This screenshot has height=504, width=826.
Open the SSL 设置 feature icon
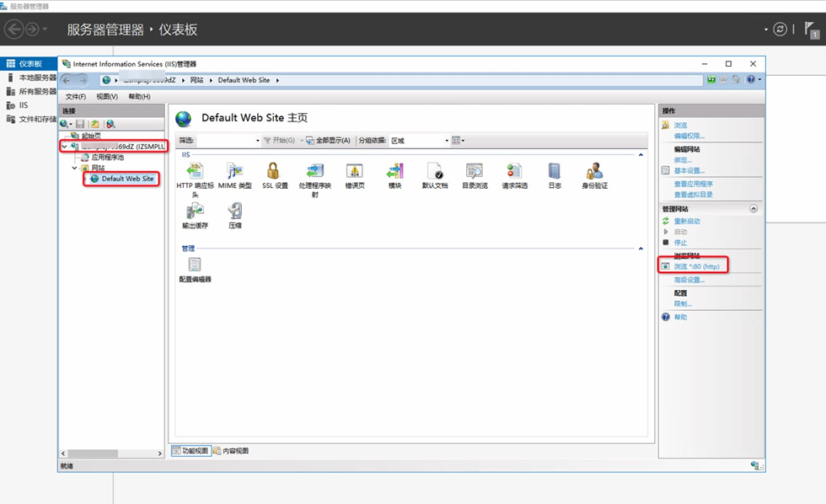click(x=274, y=172)
